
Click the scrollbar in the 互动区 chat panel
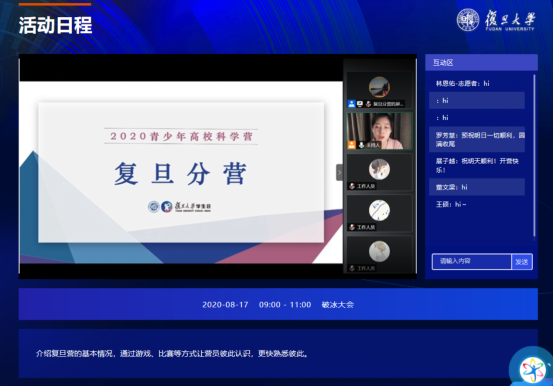[534, 156]
